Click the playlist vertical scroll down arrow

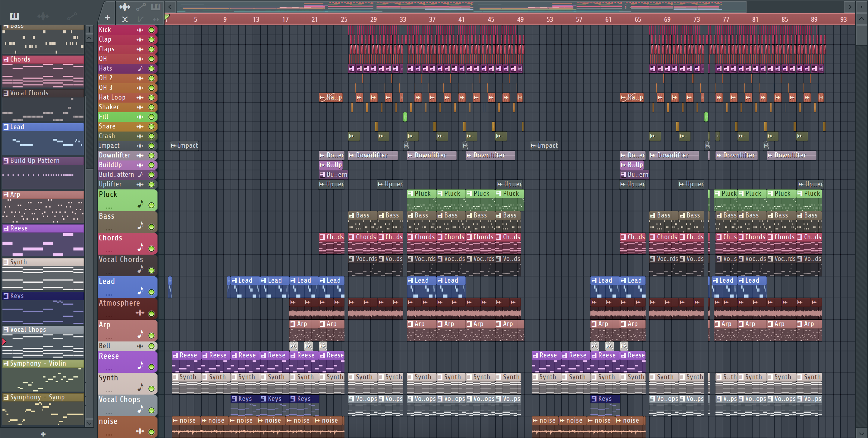pyautogui.click(x=862, y=433)
